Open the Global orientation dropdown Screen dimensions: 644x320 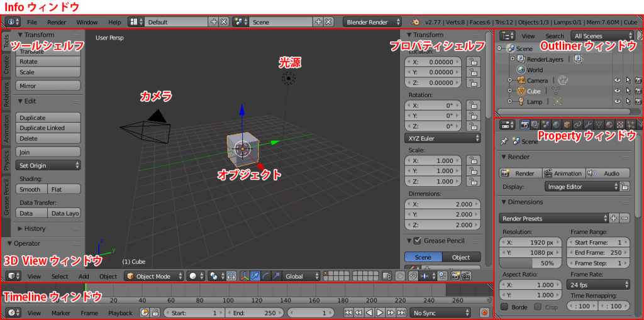coord(301,276)
